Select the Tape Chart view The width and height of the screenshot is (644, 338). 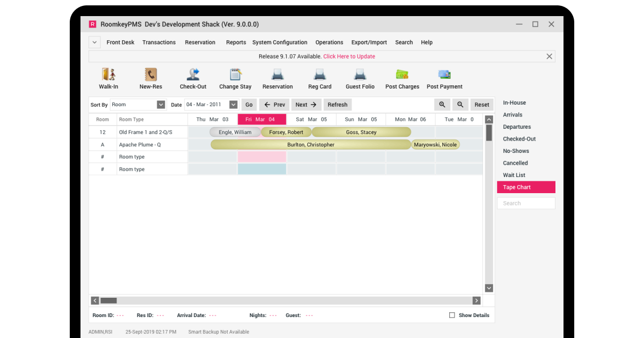pyautogui.click(x=526, y=187)
